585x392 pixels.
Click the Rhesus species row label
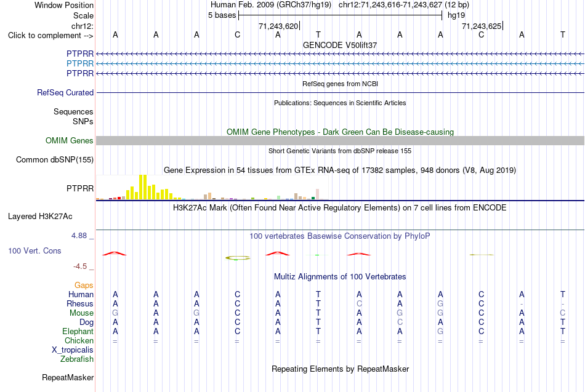point(80,303)
